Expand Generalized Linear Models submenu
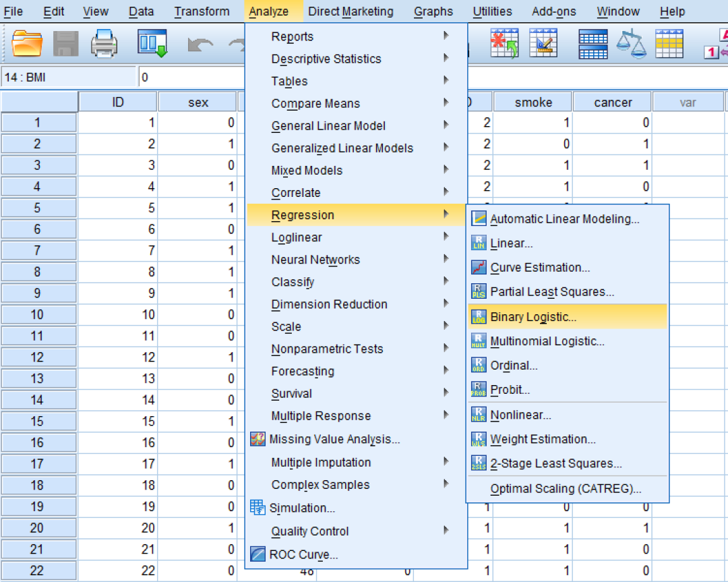Screen dimensions: 728x582 pos(356,148)
